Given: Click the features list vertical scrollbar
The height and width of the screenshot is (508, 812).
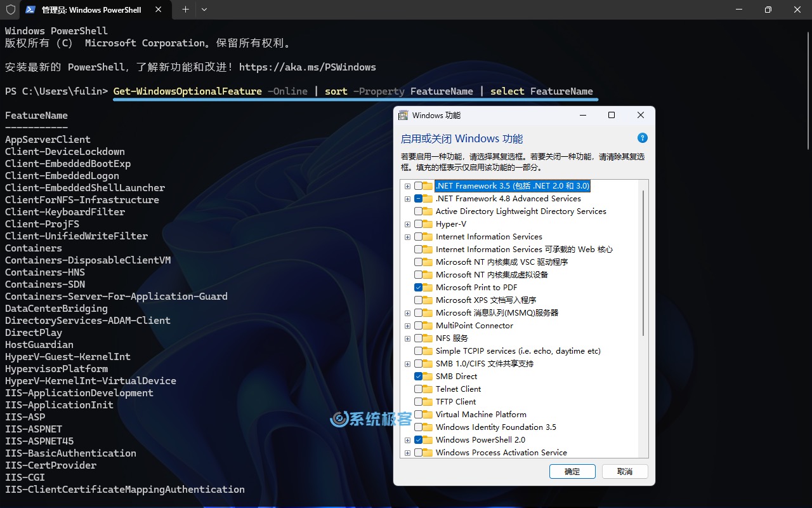Looking at the screenshot, I should [643, 264].
